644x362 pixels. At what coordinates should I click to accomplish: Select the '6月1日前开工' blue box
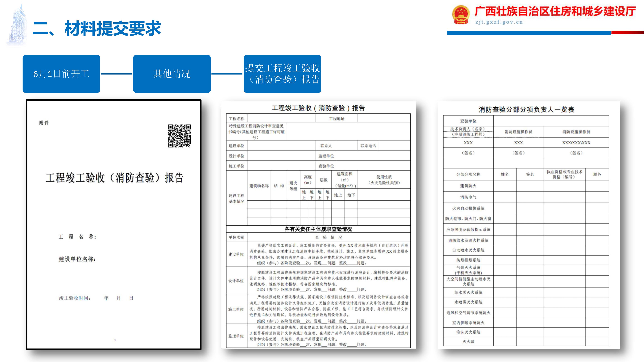coord(61,74)
